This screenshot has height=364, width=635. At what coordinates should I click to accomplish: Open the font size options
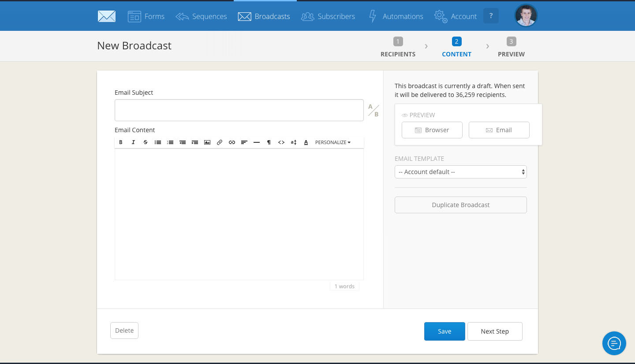point(294,142)
